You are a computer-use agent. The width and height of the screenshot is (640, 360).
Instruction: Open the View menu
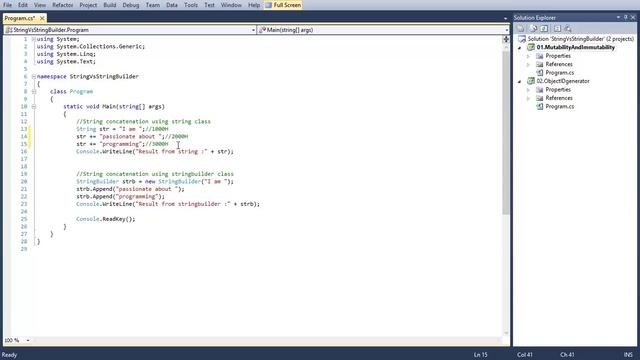click(x=40, y=5)
